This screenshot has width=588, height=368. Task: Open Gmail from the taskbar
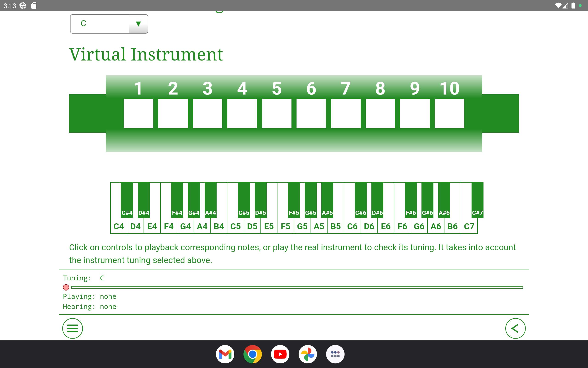pos(225,354)
